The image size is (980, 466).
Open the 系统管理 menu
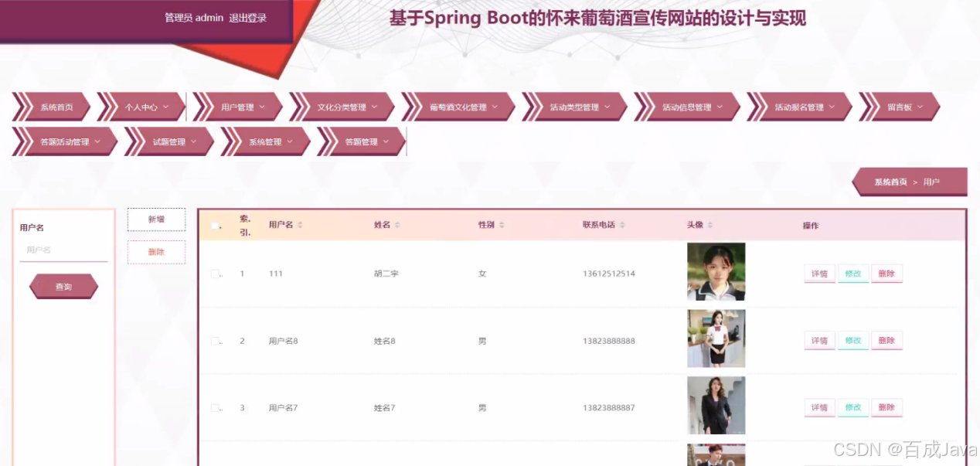[265, 141]
